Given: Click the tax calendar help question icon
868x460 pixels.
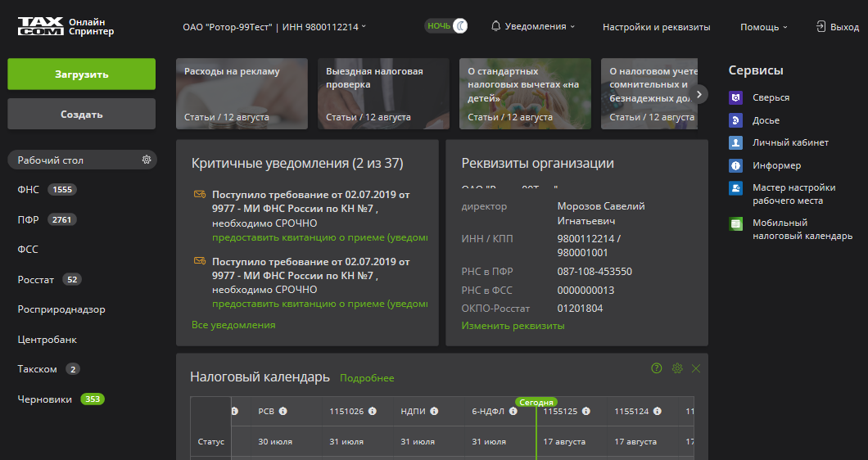Looking at the screenshot, I should (x=656, y=368).
